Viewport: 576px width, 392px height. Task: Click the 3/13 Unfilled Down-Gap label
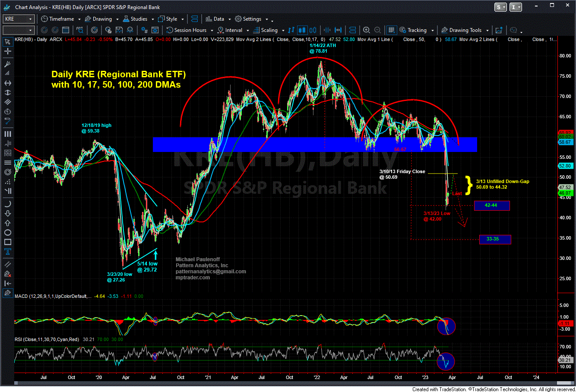click(x=503, y=184)
